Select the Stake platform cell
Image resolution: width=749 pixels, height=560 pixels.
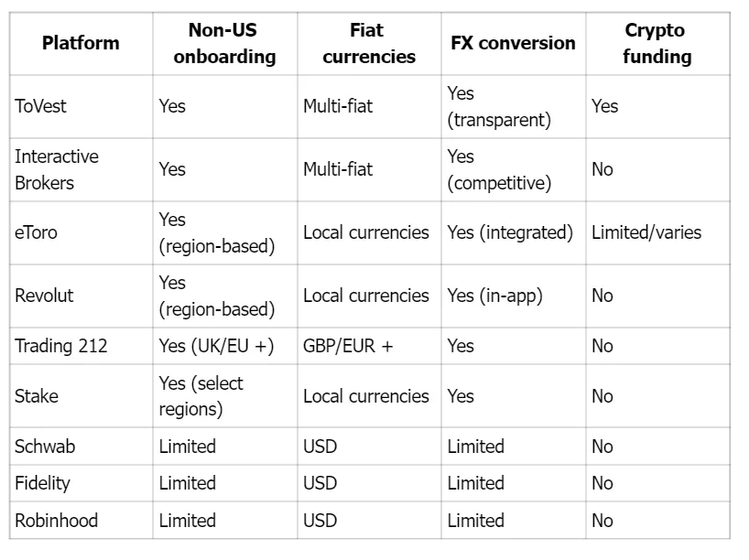(36, 396)
